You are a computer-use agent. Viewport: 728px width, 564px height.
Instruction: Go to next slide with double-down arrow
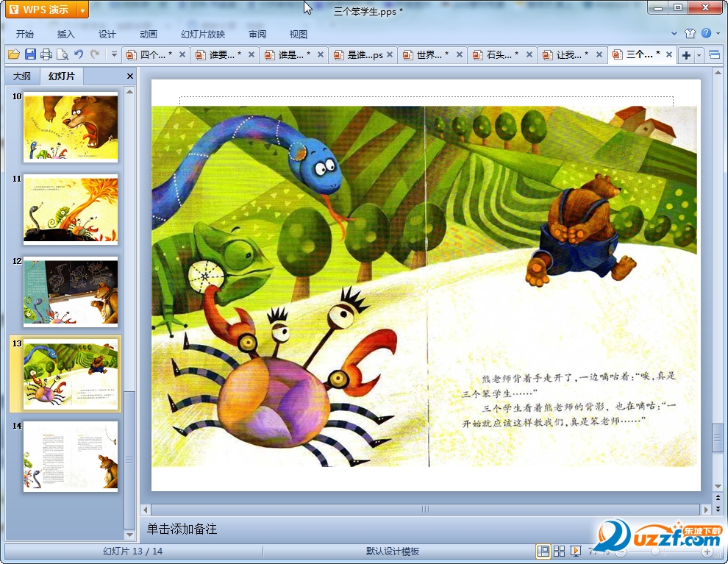[718, 508]
